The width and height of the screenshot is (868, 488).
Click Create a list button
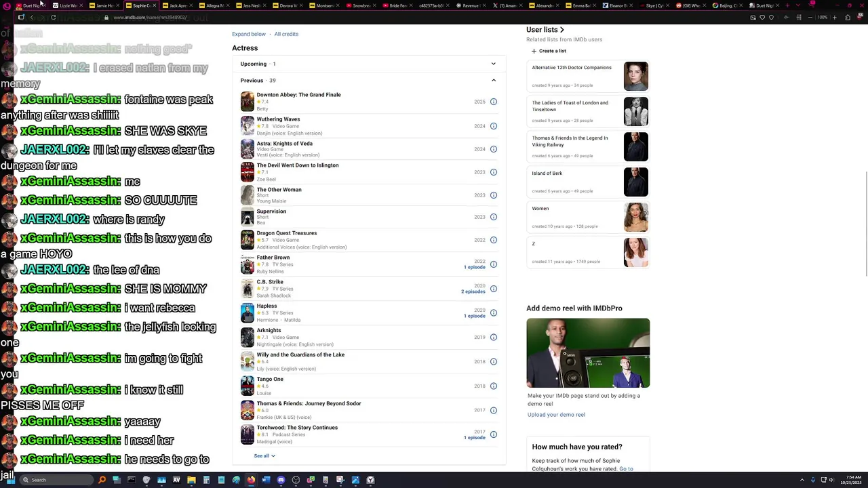[549, 51]
